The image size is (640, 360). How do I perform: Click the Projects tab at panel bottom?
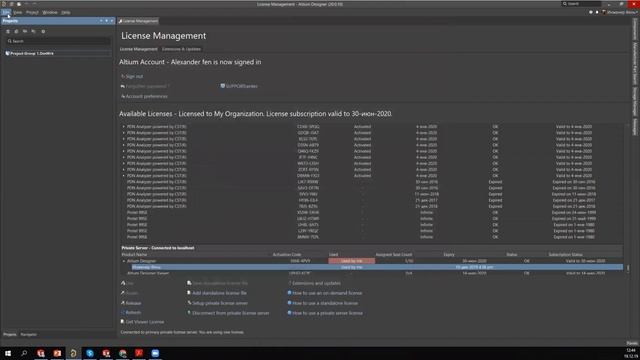(x=10, y=334)
